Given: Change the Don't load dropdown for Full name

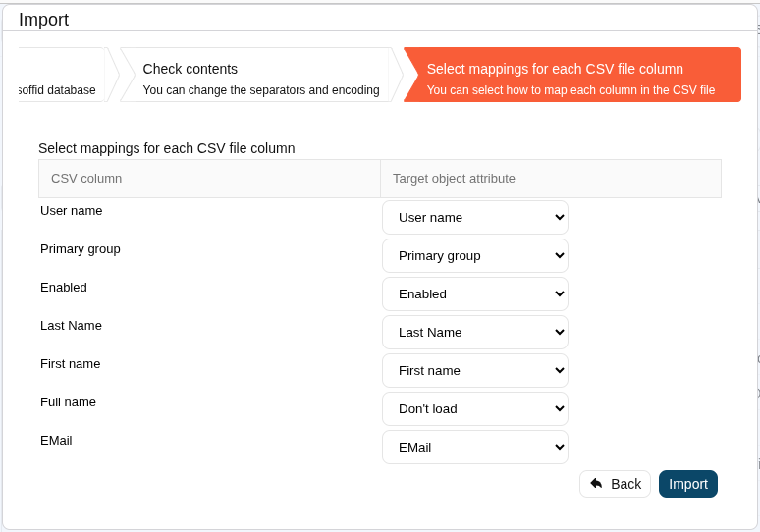Looking at the screenshot, I should click(475, 408).
